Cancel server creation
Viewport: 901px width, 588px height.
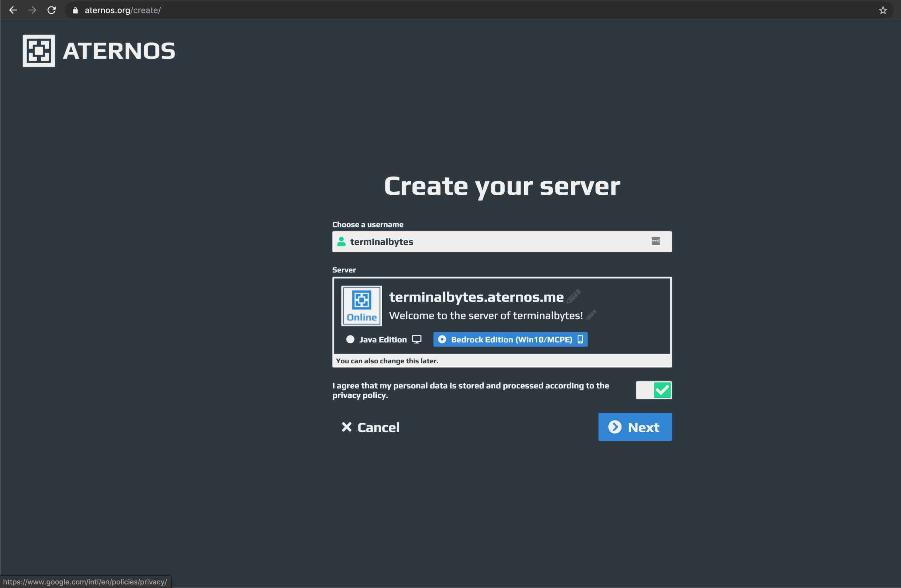pos(371,427)
